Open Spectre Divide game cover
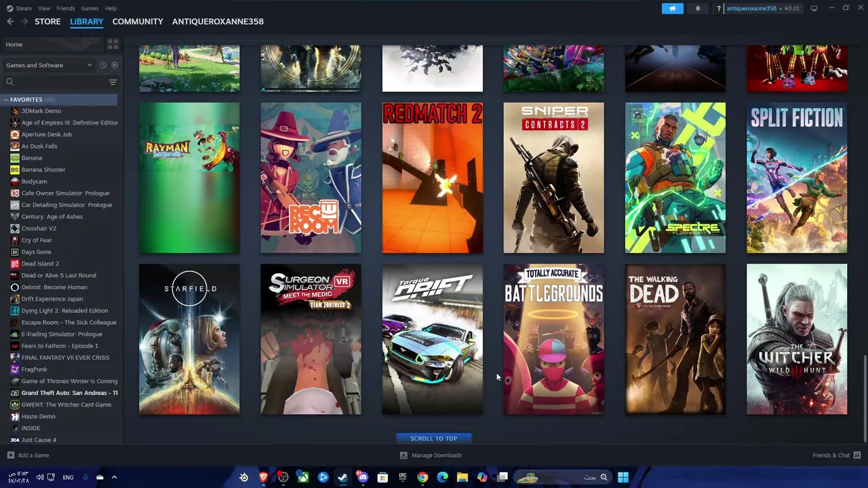868x488 pixels. tap(675, 178)
